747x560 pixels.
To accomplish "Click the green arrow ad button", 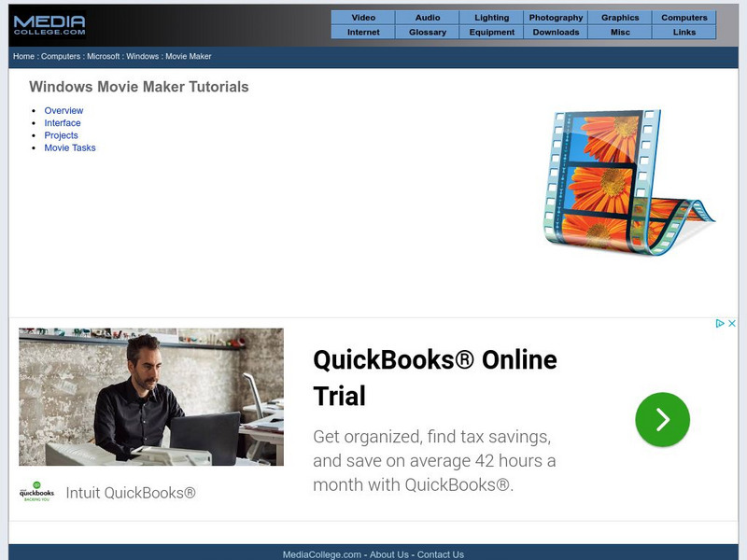I will click(662, 419).
